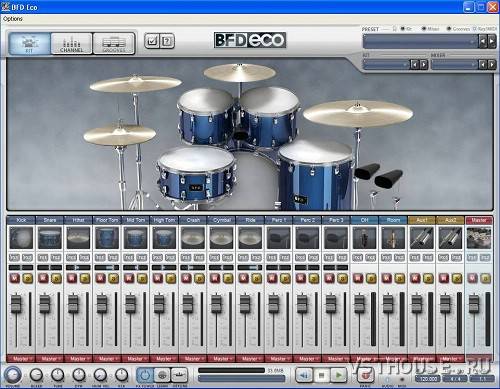This screenshot has width=500, height=389.
Task: Mute the Aux1 channel
Action: pyautogui.click(x=415, y=278)
